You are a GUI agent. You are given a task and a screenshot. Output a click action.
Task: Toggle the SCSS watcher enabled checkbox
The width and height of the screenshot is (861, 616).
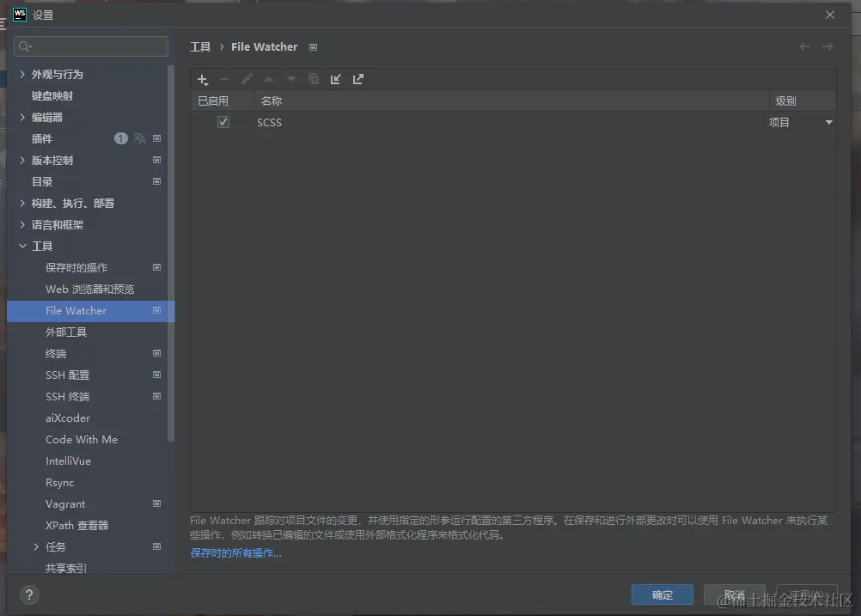coord(223,122)
